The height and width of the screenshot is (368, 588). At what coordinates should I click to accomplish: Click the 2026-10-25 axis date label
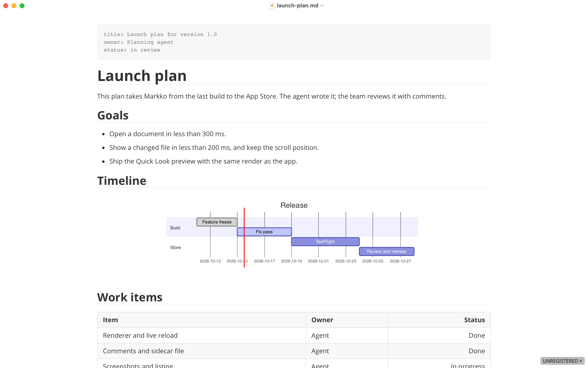pyautogui.click(x=372, y=261)
